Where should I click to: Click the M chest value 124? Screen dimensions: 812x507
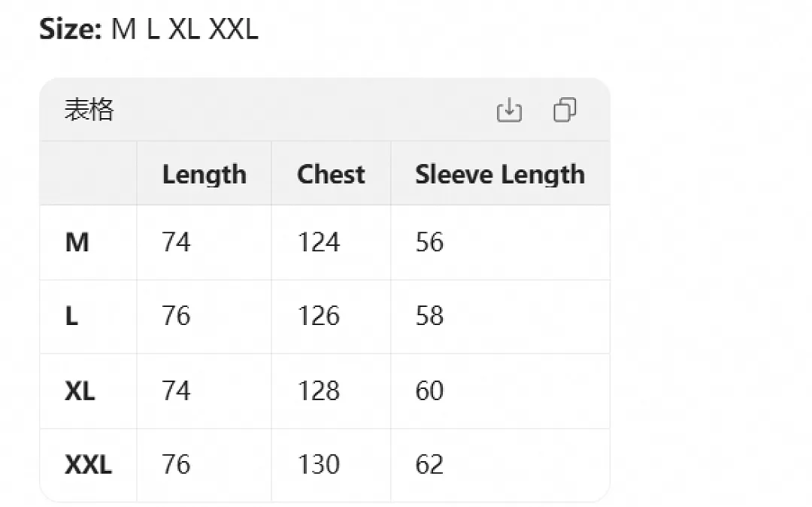[x=319, y=242]
